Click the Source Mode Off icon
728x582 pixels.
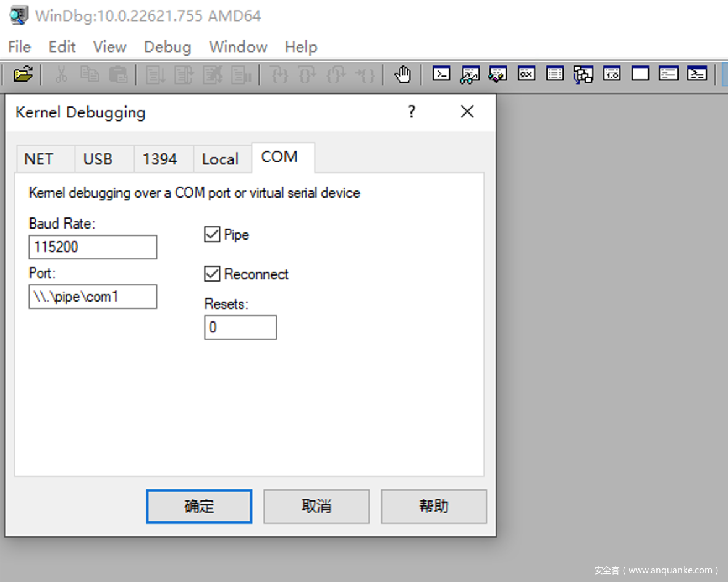point(697,74)
